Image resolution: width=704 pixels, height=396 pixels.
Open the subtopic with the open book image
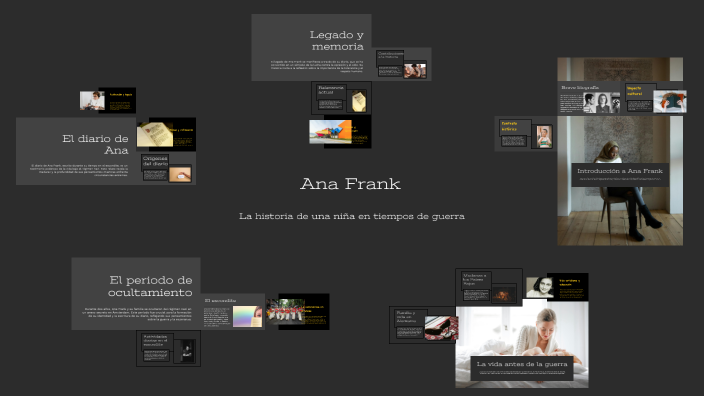tap(166, 134)
